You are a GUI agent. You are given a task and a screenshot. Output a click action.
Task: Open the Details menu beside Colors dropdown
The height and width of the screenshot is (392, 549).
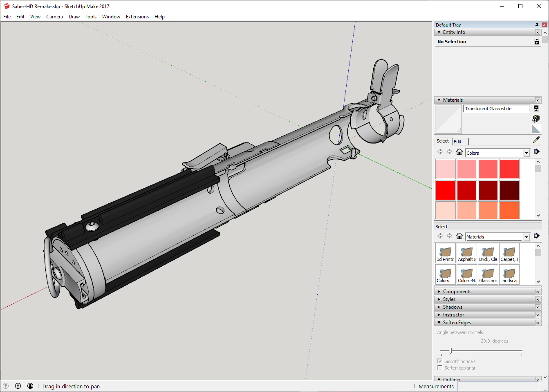point(537,152)
